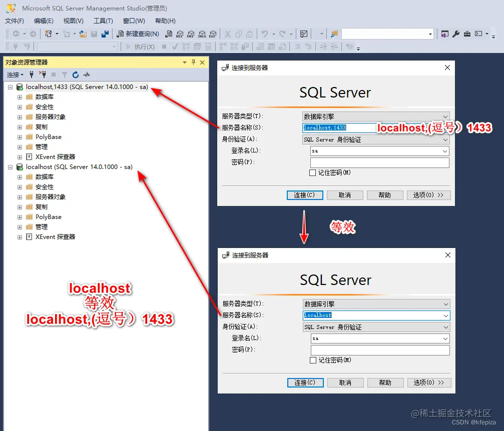Image resolution: width=504 pixels, height=431 pixels.
Task: Click 取消 button in lower dialog
Action: tap(345, 383)
